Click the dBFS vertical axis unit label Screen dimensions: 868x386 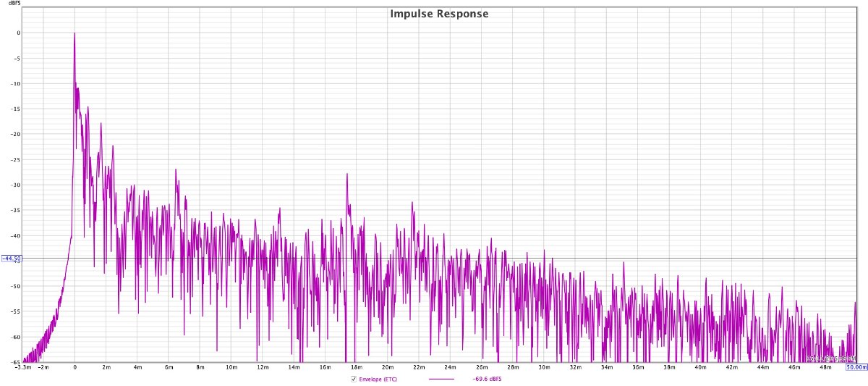[12, 4]
